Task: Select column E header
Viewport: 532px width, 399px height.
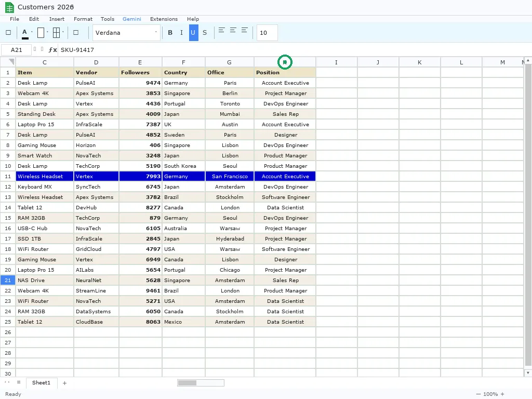Action: [x=140, y=62]
